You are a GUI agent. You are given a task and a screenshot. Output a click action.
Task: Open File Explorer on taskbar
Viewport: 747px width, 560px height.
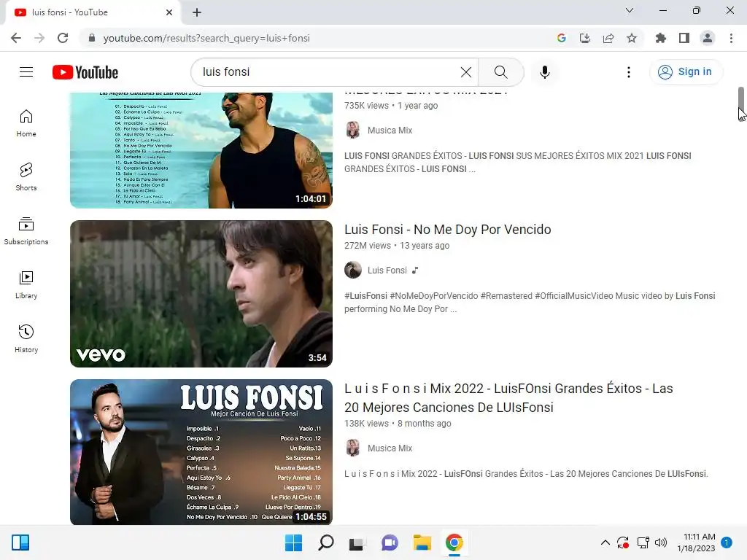tap(422, 542)
